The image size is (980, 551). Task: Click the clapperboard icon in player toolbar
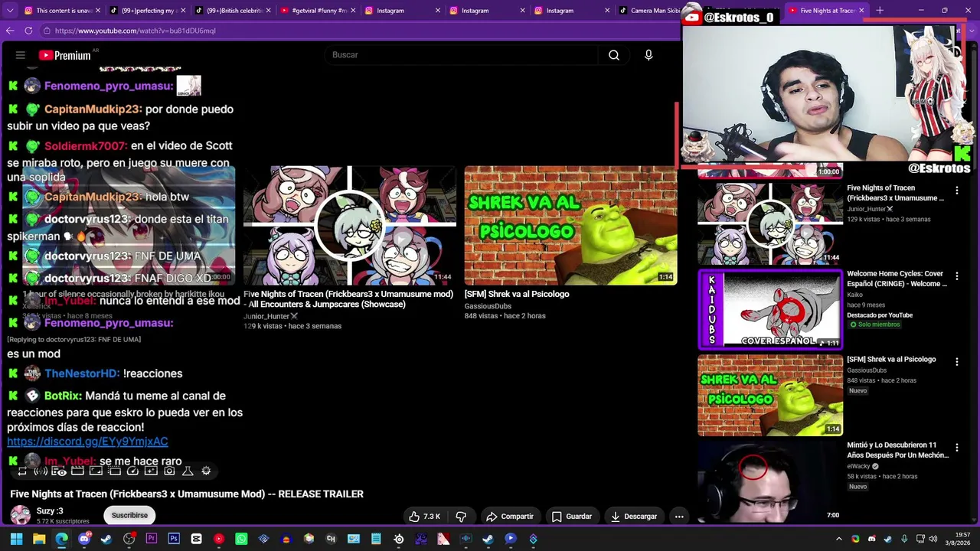coord(77,471)
